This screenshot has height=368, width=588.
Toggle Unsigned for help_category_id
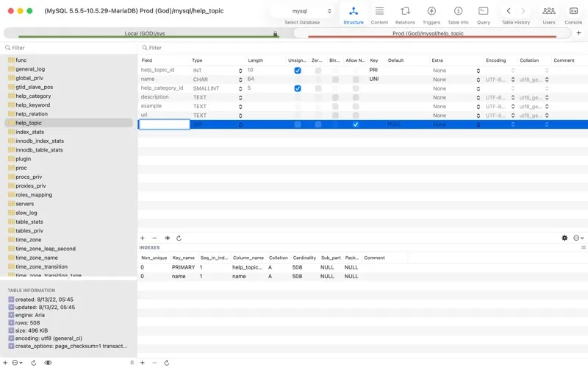pyautogui.click(x=298, y=88)
